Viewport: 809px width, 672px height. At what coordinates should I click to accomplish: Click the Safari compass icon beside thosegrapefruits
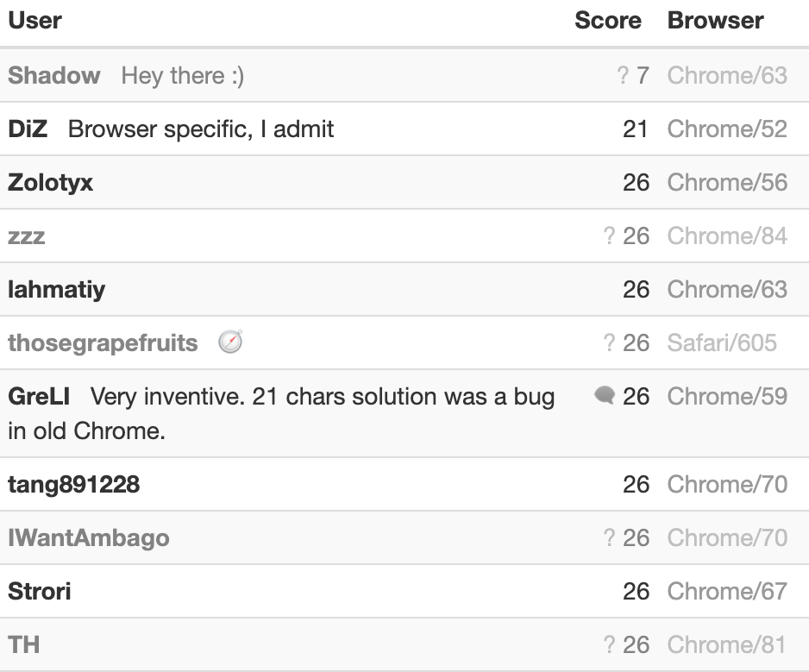230,342
